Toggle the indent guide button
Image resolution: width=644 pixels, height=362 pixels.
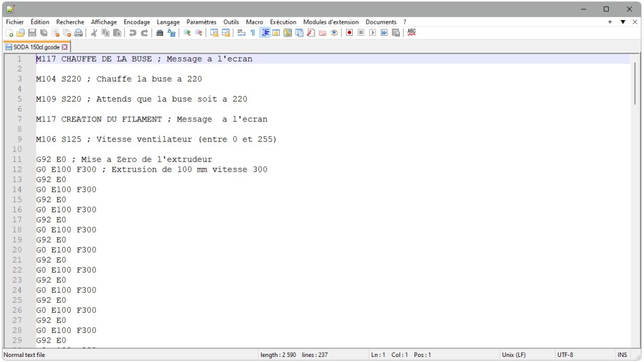coord(265,33)
